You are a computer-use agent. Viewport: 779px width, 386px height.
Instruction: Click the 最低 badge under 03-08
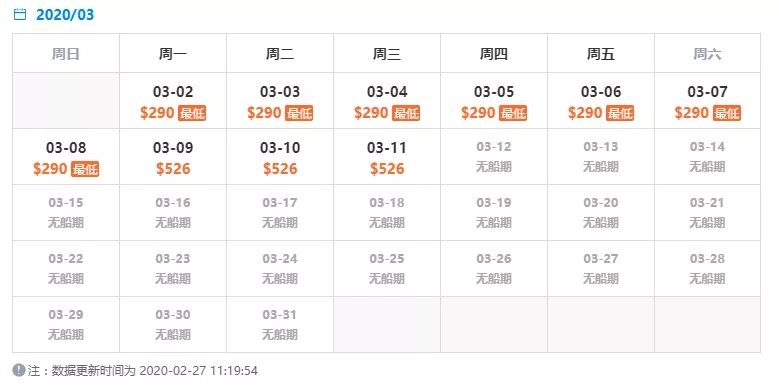coord(85,169)
